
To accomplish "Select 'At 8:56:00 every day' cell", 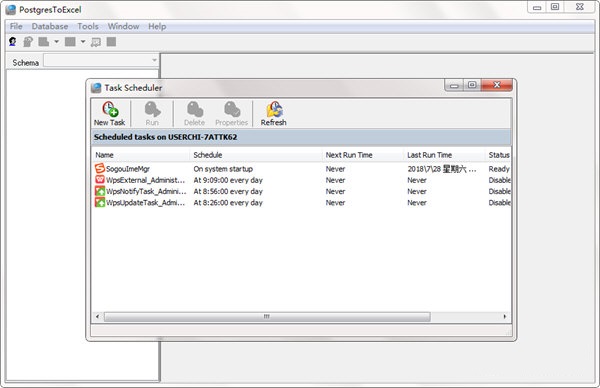I will tap(228, 191).
